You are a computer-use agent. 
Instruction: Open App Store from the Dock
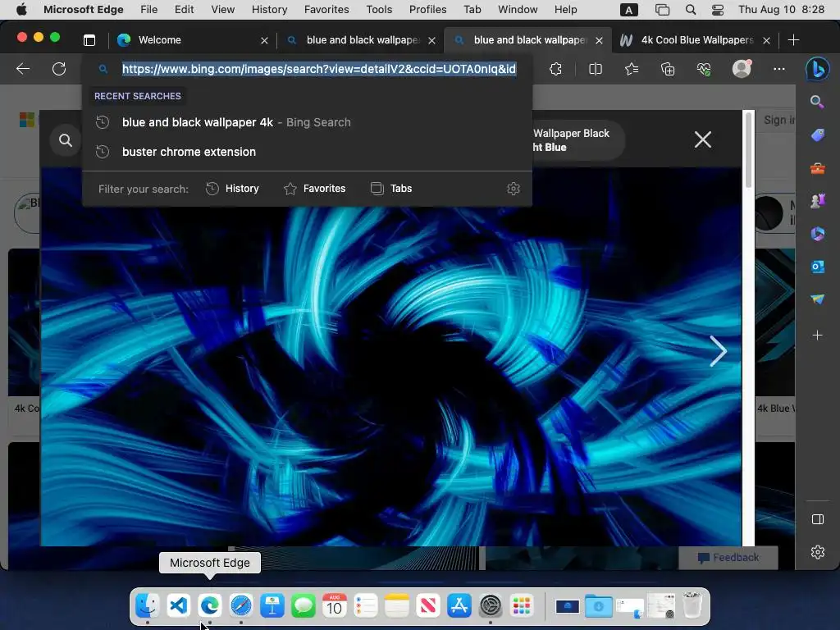click(459, 606)
